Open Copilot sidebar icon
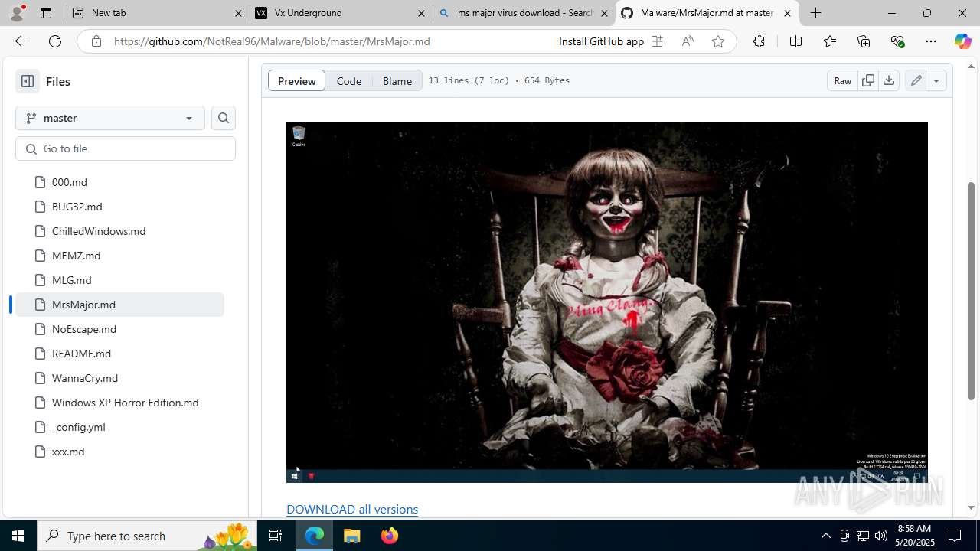This screenshot has height=551, width=980. point(962,41)
